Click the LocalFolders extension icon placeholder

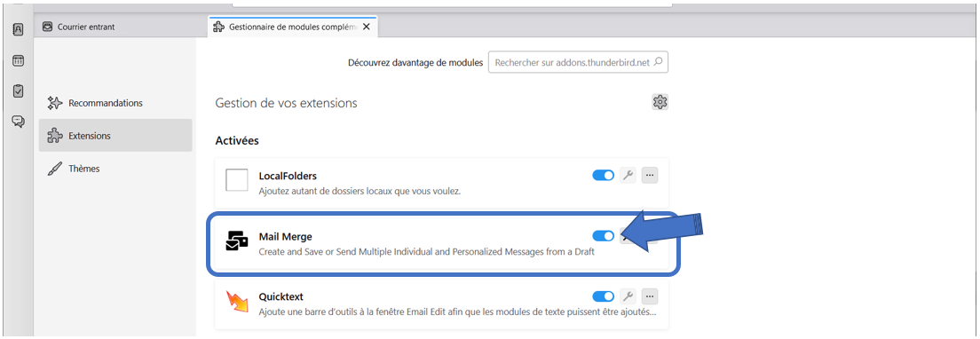pos(237,180)
